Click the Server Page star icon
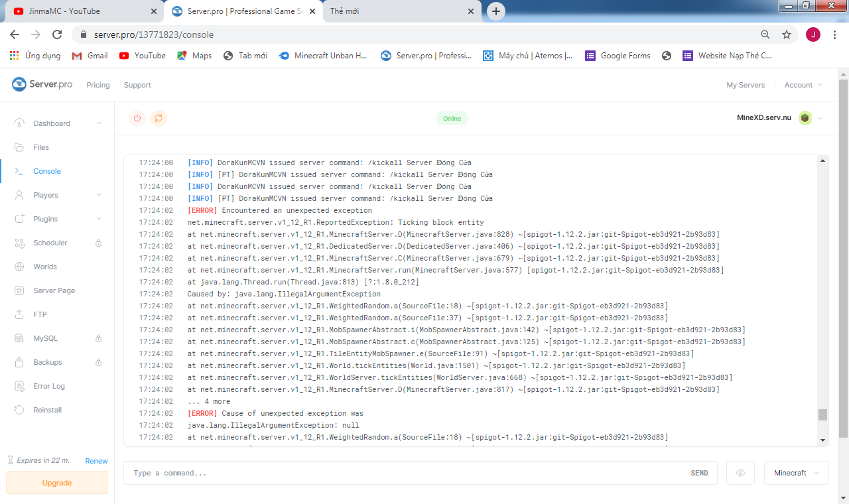This screenshot has height=504, width=849. click(x=20, y=290)
